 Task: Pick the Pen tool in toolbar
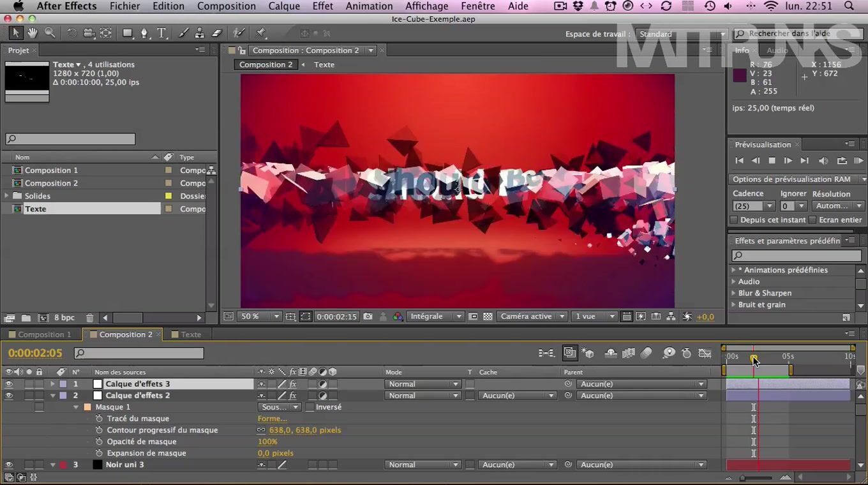click(144, 33)
